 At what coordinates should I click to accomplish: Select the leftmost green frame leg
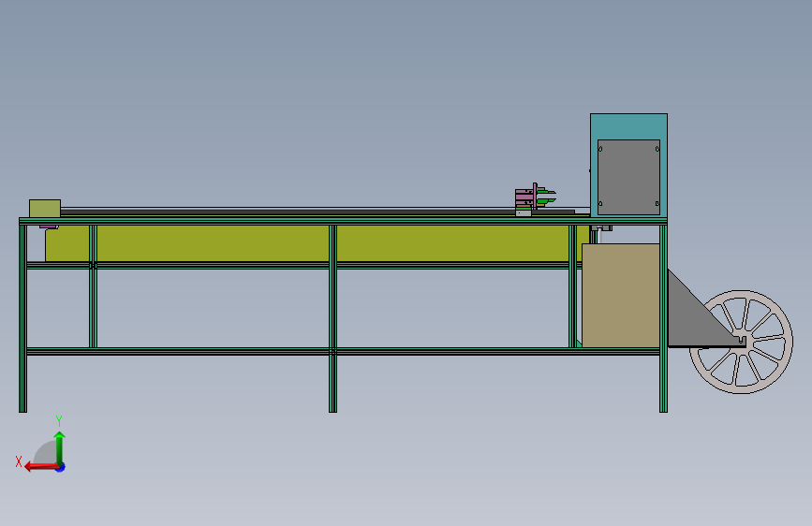tap(22, 318)
